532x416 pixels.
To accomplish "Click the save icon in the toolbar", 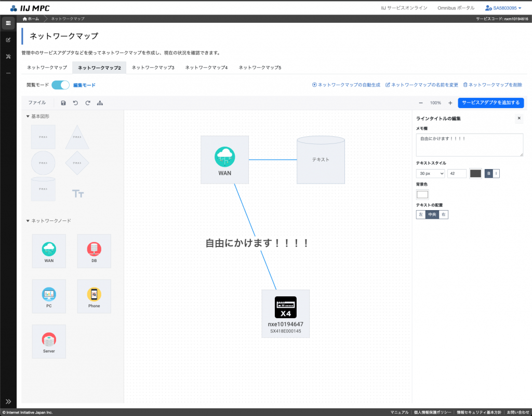I will (63, 103).
